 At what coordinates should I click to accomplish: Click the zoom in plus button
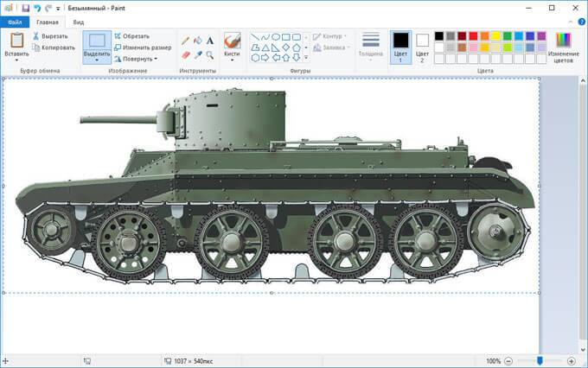[x=571, y=361]
